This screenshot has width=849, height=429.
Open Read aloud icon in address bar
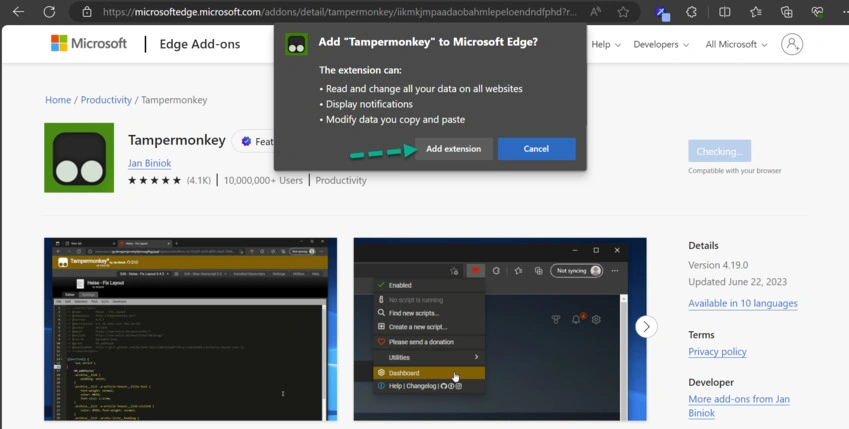[595, 11]
